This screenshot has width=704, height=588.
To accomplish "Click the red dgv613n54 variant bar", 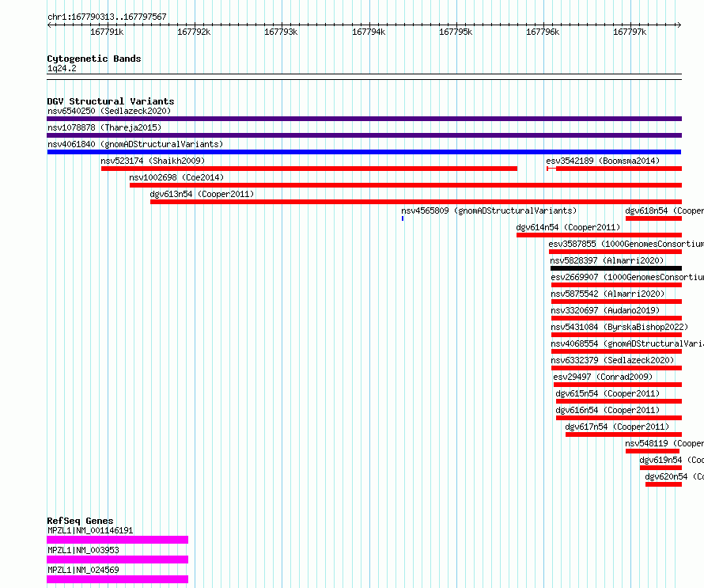I will click(416, 202).
